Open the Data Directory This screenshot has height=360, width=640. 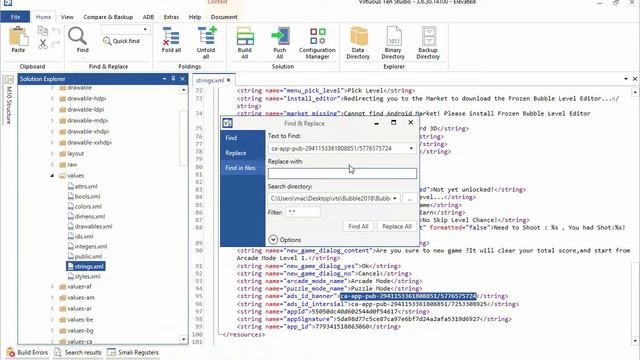click(x=358, y=42)
